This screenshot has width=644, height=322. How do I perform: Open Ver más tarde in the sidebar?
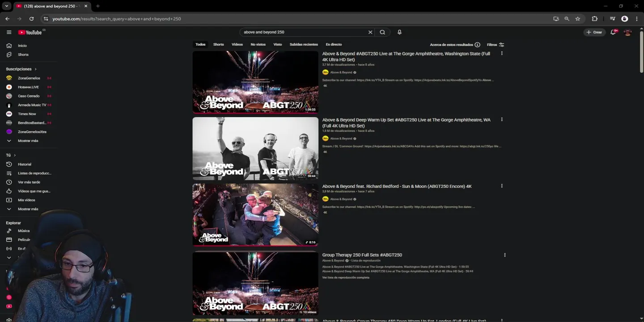tap(29, 182)
